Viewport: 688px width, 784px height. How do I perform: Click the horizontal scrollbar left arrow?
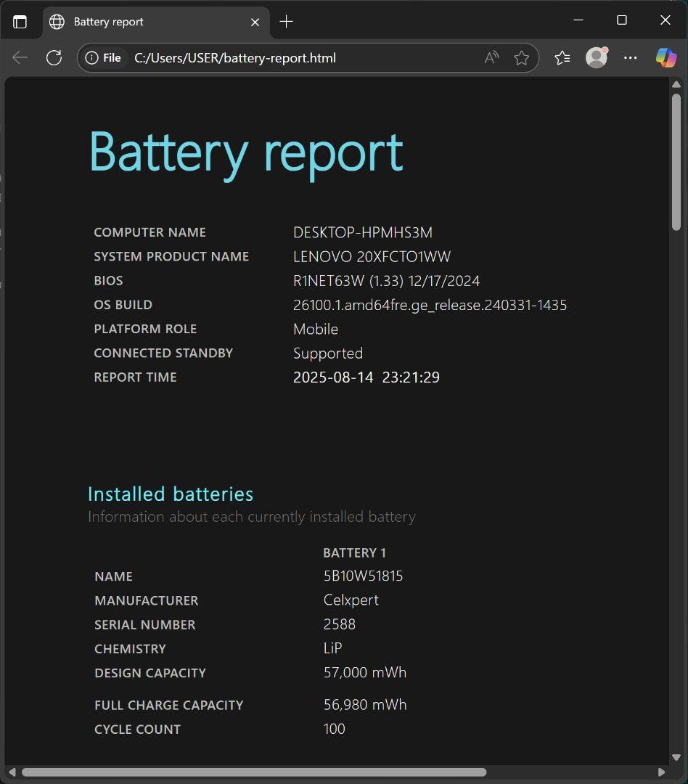tap(12, 772)
